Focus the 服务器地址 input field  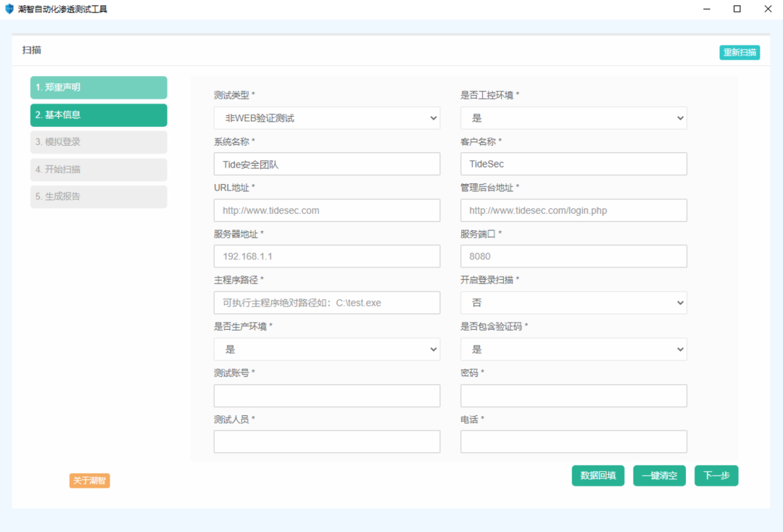[326, 257]
